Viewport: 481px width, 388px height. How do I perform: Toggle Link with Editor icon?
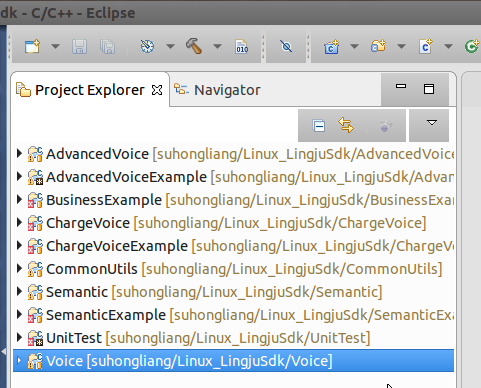pyautogui.click(x=346, y=125)
